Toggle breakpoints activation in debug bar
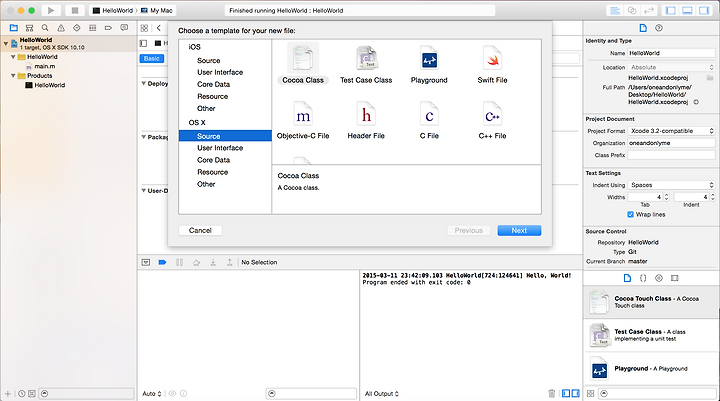This screenshot has width=720, height=401. point(162,262)
